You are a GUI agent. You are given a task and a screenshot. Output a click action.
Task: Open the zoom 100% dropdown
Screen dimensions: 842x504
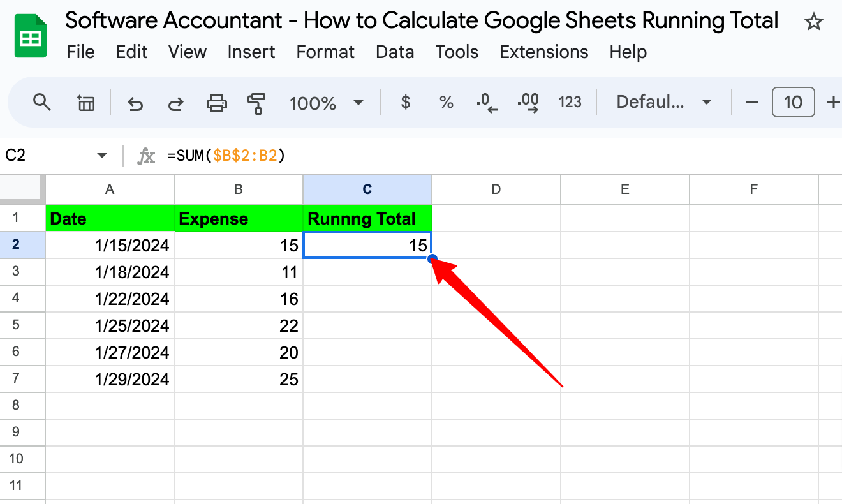326,103
